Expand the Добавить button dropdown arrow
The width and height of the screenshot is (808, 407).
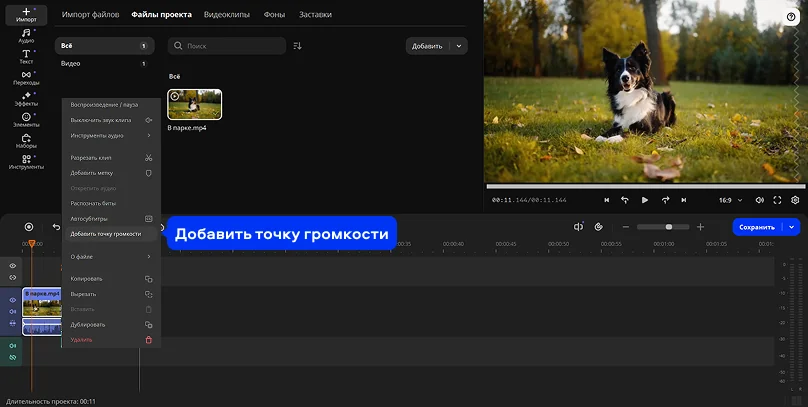tap(459, 46)
